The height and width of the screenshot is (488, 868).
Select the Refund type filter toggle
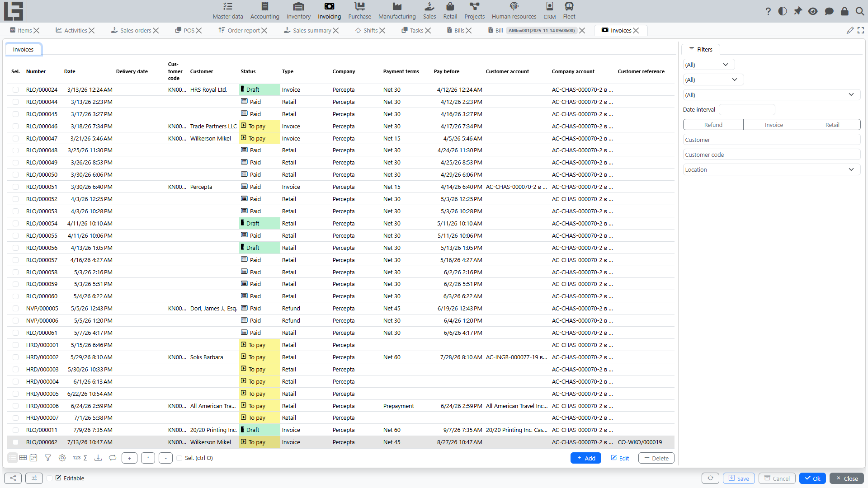(713, 125)
